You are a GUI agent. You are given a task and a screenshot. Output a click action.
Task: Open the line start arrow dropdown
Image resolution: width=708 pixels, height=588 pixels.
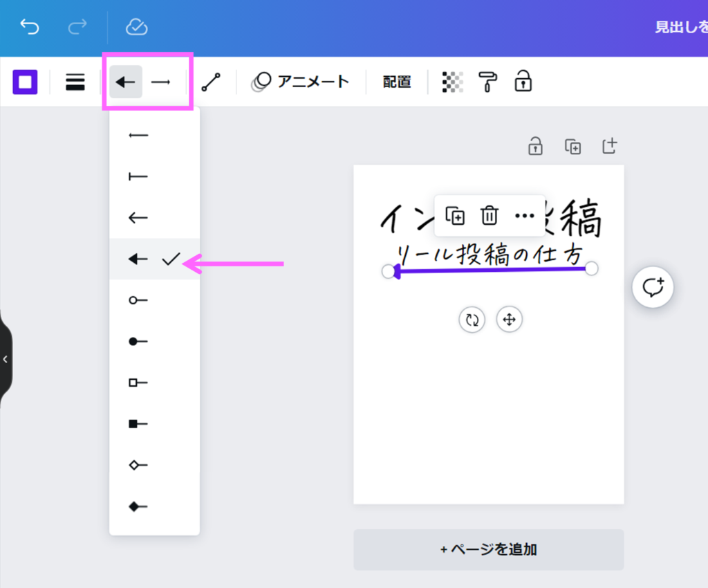126,82
